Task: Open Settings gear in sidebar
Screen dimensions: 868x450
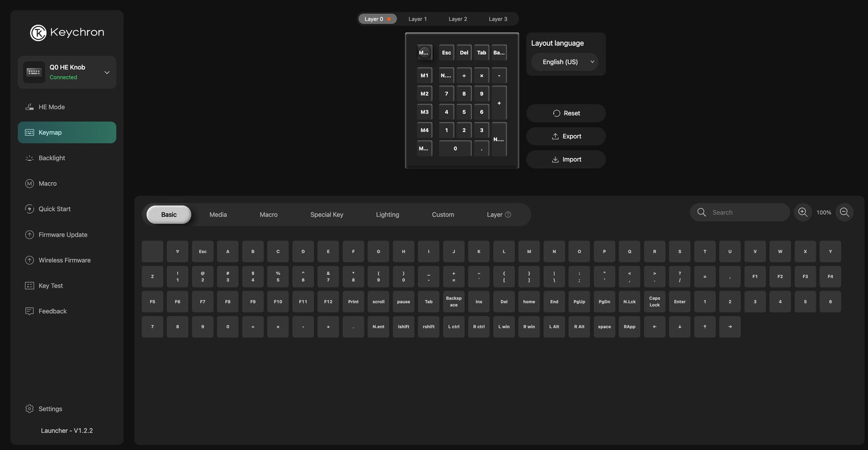Action: (x=30, y=409)
